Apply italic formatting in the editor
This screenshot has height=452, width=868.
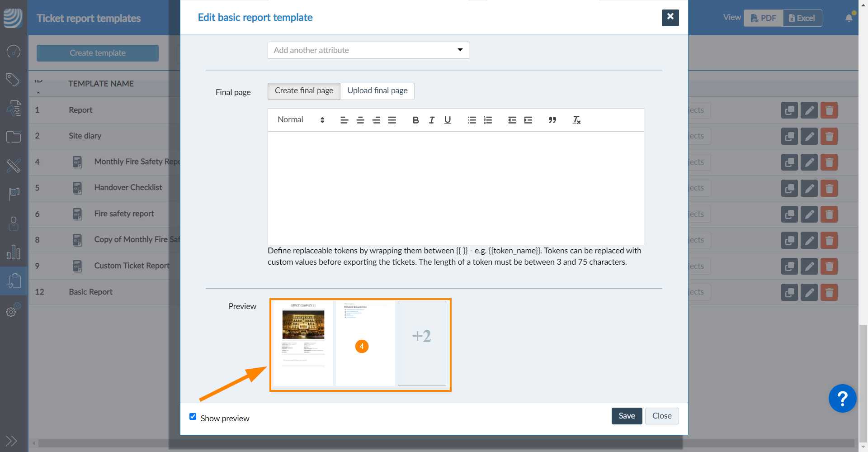click(x=431, y=120)
